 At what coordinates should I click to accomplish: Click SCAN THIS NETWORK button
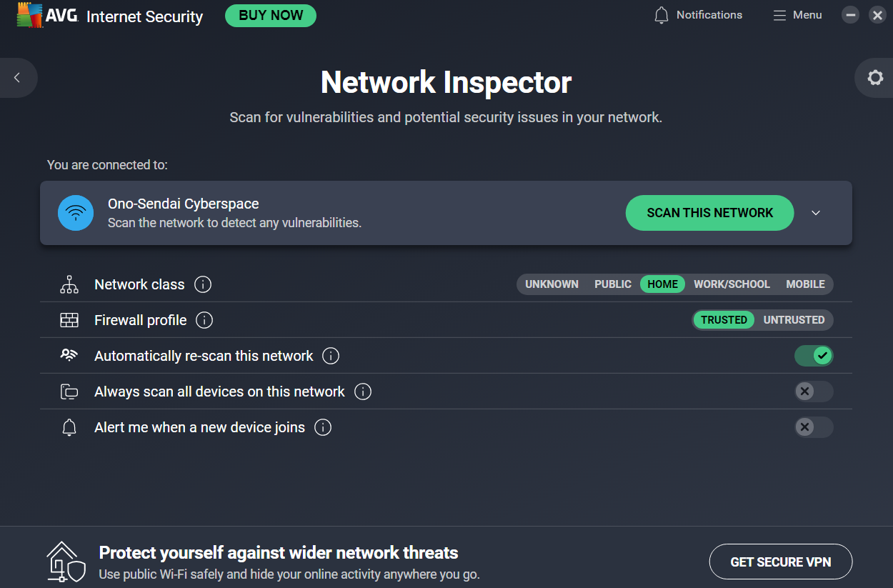709,213
